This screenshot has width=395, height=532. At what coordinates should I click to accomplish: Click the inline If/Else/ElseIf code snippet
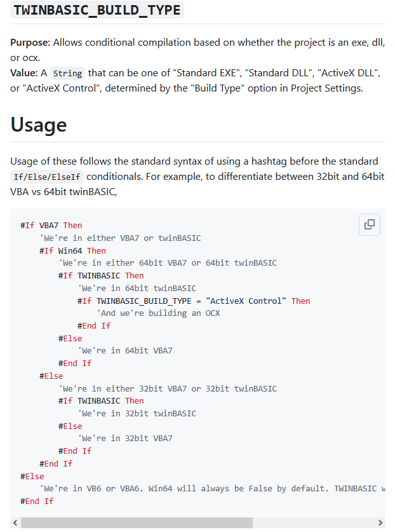[x=48, y=176]
